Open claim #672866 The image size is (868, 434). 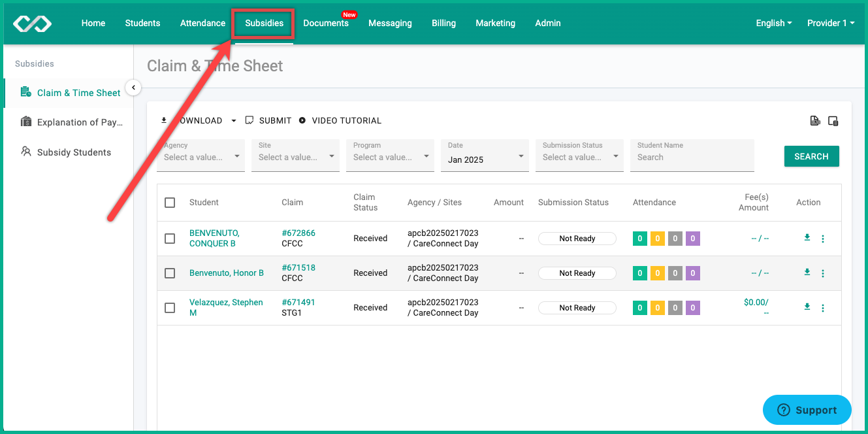coord(298,233)
